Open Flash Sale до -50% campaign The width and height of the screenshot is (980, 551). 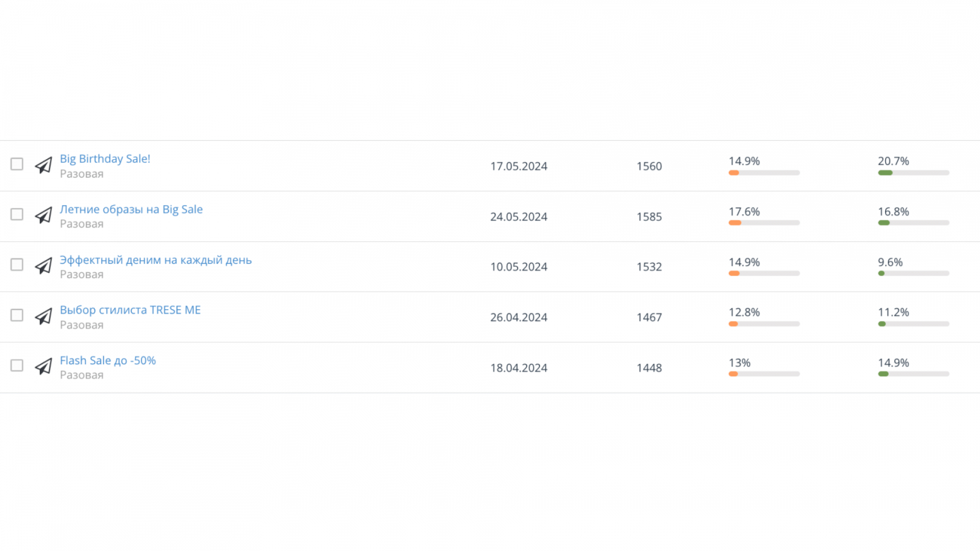tap(108, 361)
